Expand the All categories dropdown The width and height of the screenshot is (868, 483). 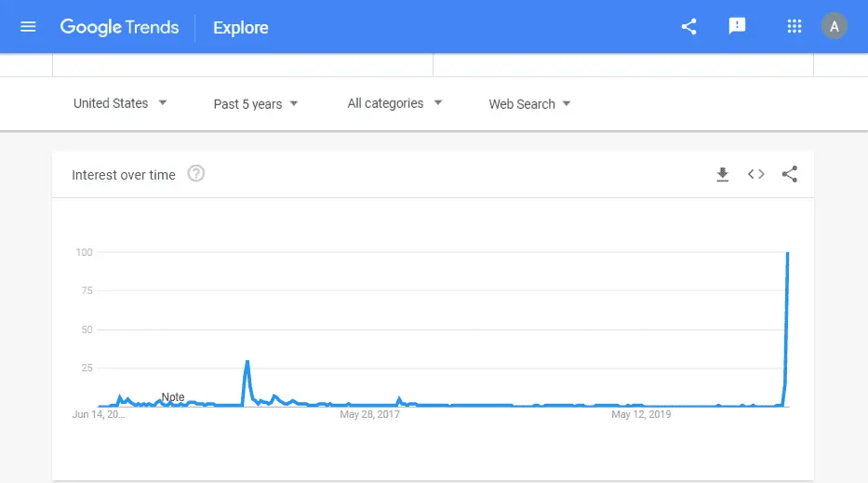click(394, 103)
